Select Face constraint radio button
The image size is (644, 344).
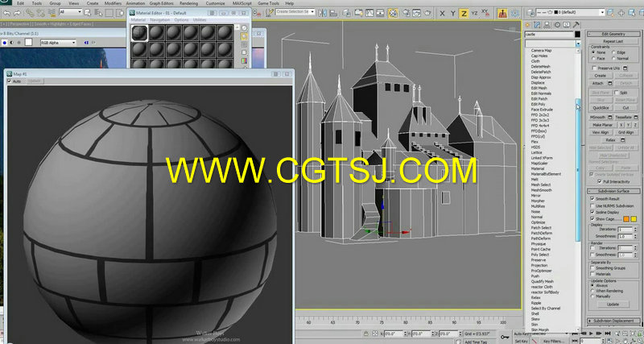pyautogui.click(x=593, y=58)
